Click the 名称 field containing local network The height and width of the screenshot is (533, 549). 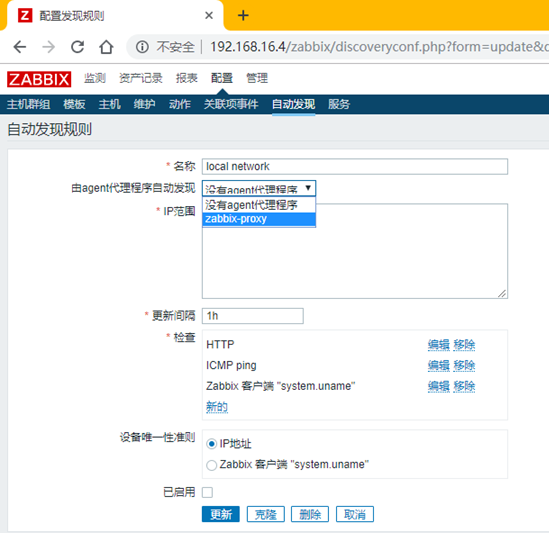pos(355,166)
